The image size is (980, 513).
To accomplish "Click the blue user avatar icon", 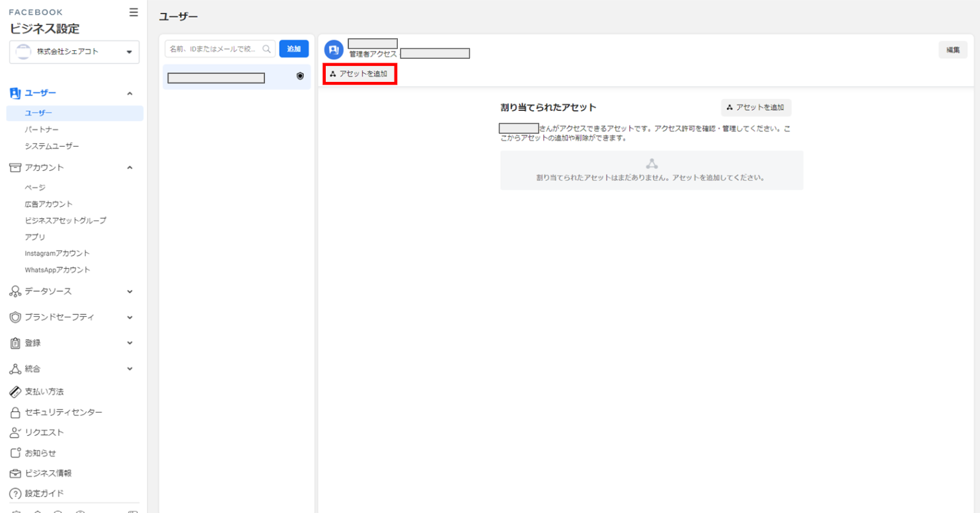I will coord(334,50).
